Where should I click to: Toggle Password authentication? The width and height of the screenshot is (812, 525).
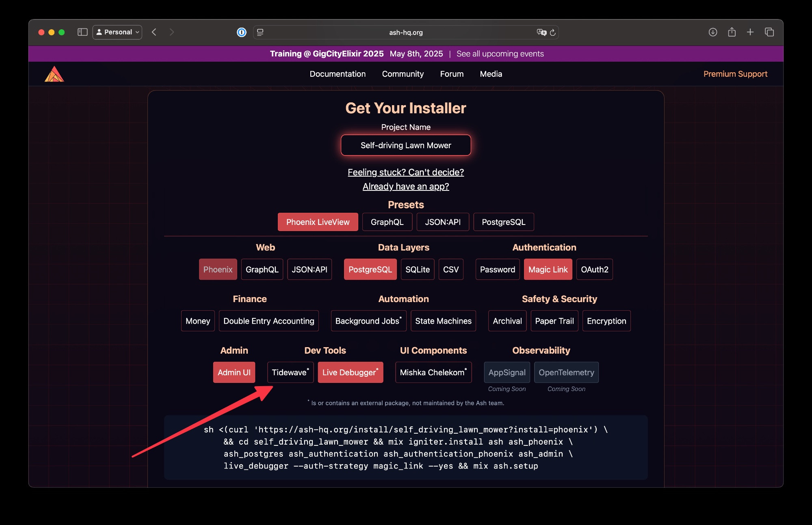pyautogui.click(x=498, y=269)
